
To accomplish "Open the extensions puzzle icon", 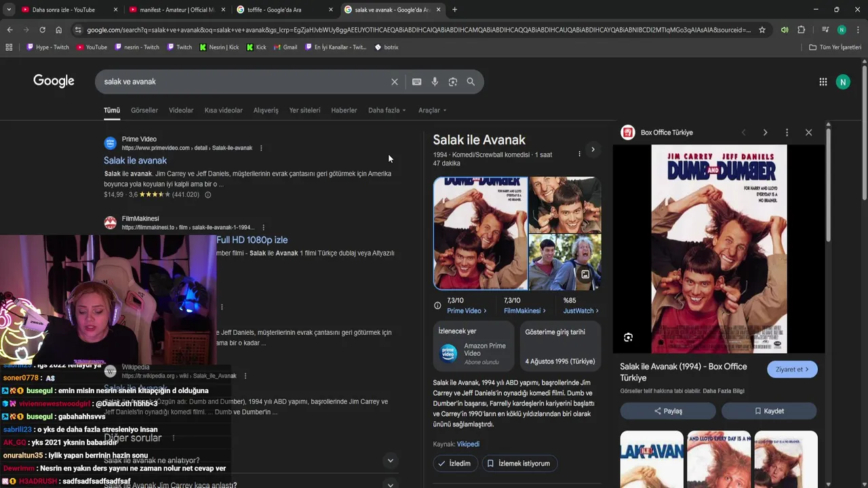I will (x=802, y=30).
